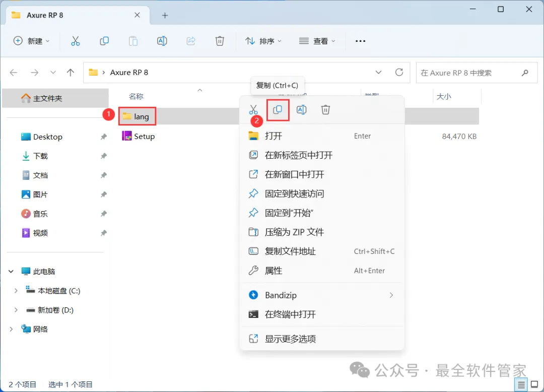Open a new tab with plus button
Screen dimensions: 544x392
pos(165,15)
